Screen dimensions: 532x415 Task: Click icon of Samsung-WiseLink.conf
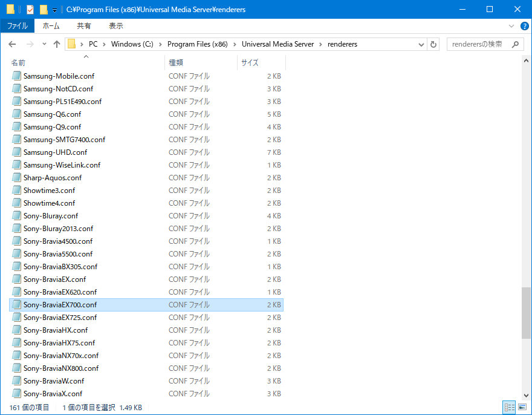click(16, 165)
